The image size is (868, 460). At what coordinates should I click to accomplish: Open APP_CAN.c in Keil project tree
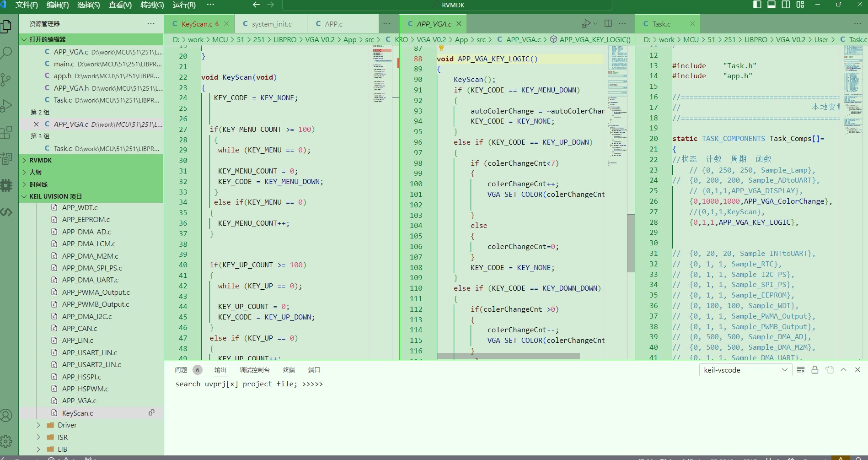(80, 328)
